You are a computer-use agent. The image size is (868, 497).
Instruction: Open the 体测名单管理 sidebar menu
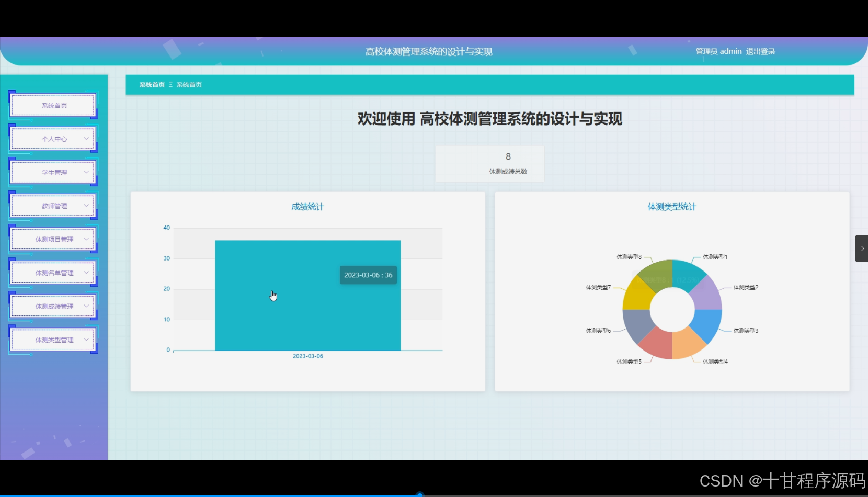(x=53, y=273)
